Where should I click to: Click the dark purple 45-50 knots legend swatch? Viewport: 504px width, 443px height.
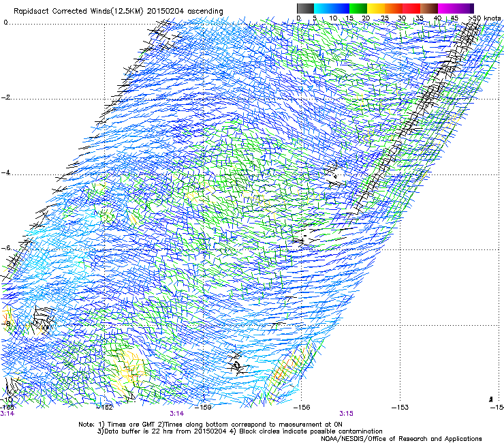pyautogui.click(x=464, y=8)
